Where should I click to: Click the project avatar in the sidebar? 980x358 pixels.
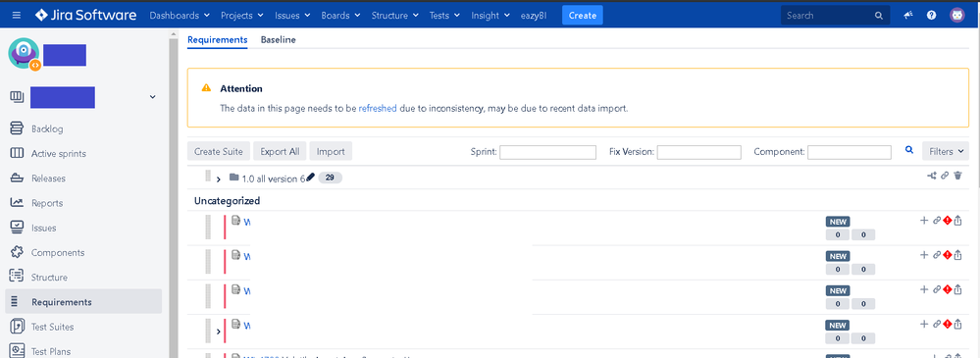(25, 54)
